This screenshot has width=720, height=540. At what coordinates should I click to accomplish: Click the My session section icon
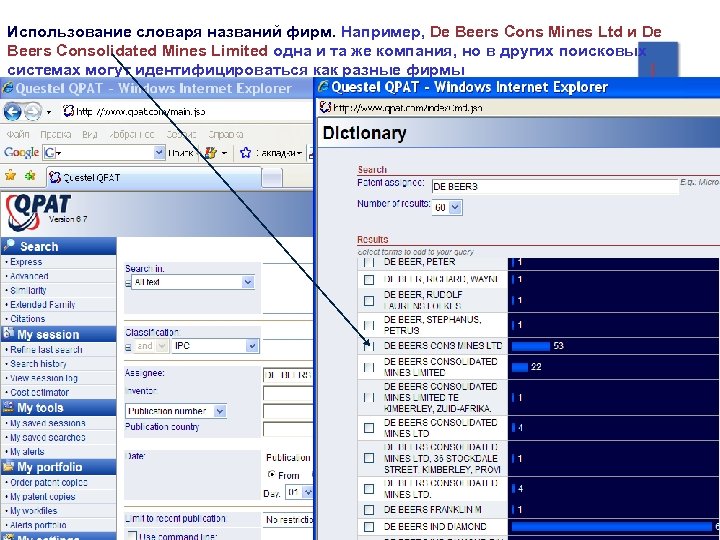pos(8,333)
